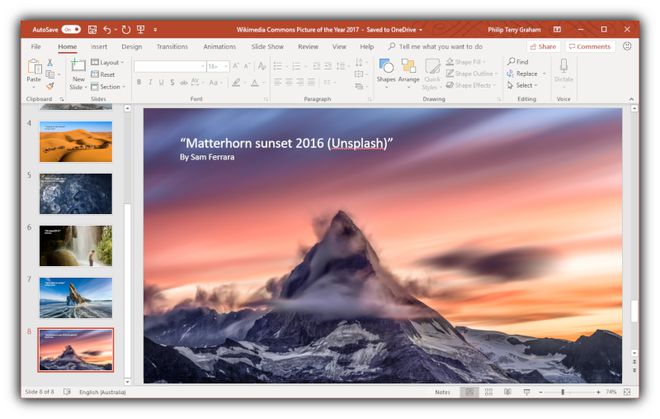Viewport: 660px width, 419px height.
Task: Open the Layout dropdown
Action: click(108, 62)
